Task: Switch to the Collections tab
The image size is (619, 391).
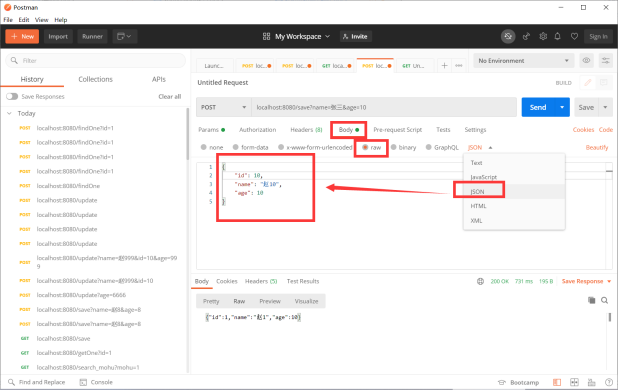Action: click(x=96, y=79)
